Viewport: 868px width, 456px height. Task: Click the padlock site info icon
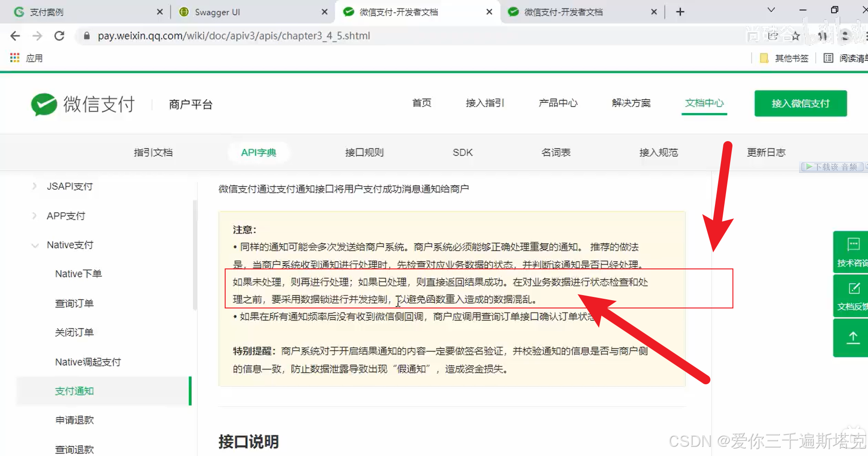(86, 36)
